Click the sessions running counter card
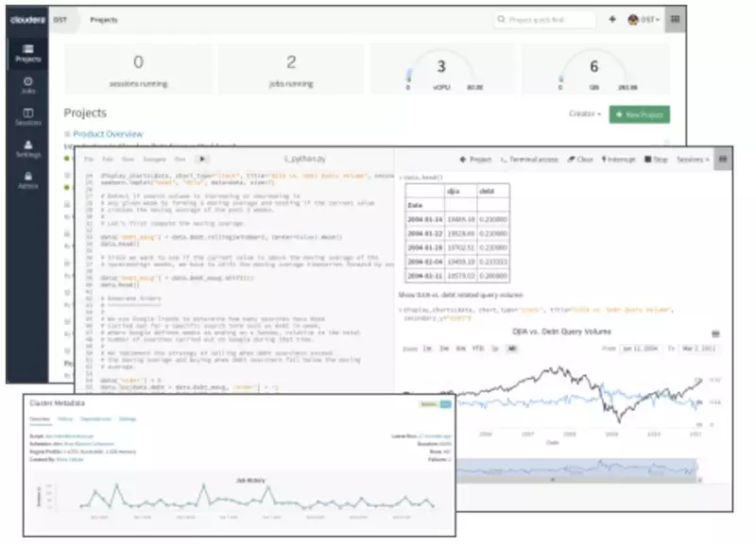Viewport: 756px width, 545px height. (138, 69)
